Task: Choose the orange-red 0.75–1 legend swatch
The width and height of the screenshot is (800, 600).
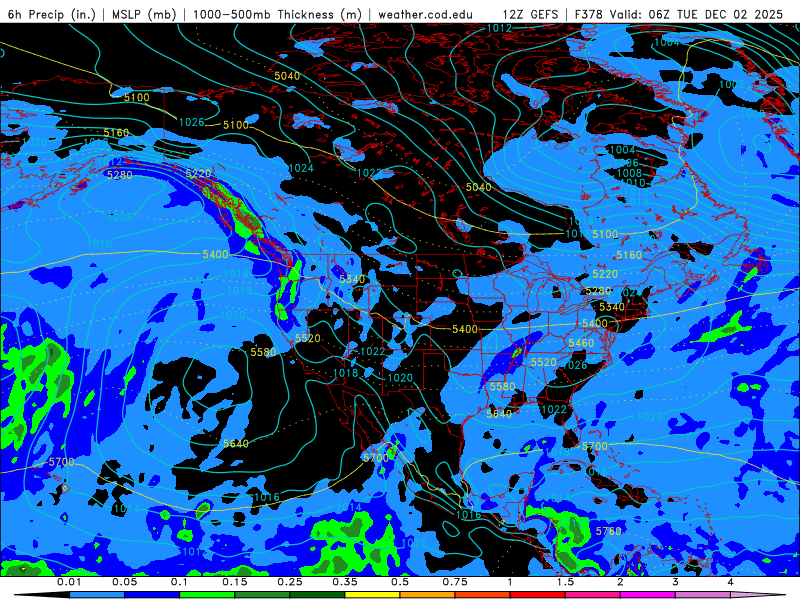Action: (482, 595)
